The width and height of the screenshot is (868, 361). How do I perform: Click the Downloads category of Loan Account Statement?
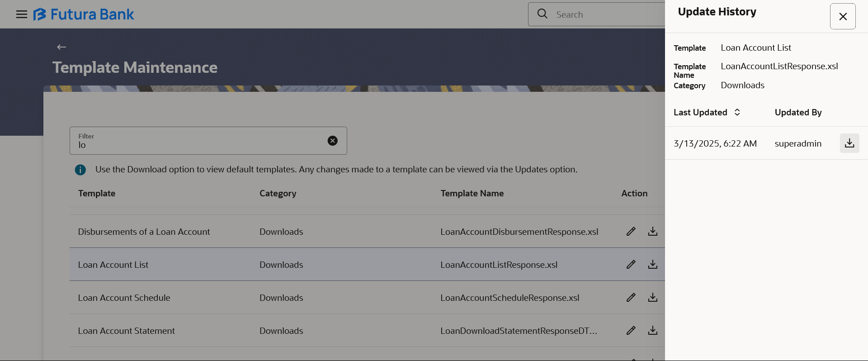(281, 331)
